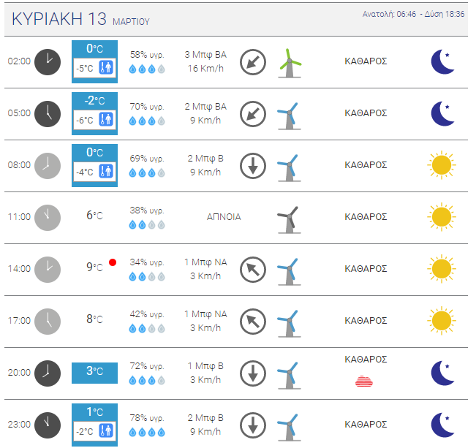
Task: Click the ΚΥΡΙΑΚΗ 13 date header
Action: pyautogui.click(x=59, y=19)
